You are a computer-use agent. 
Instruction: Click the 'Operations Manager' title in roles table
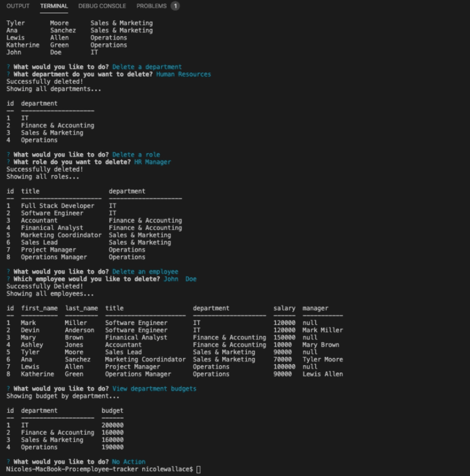pos(54,257)
